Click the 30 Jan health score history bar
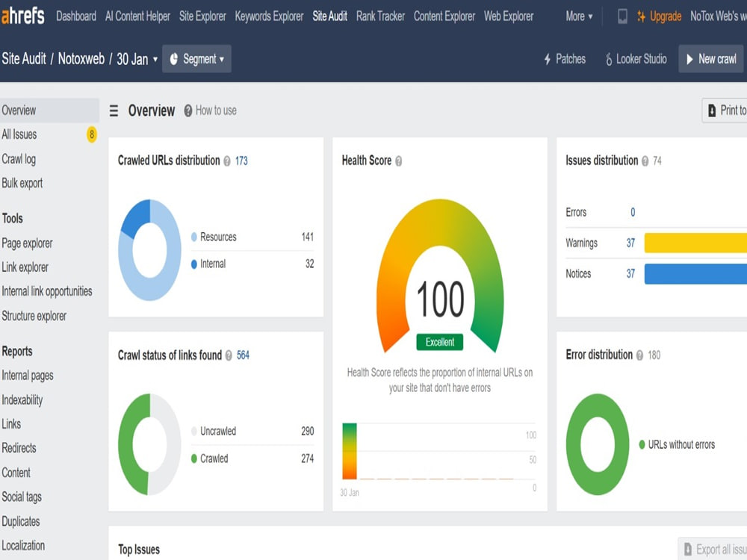747x560 pixels. click(x=349, y=451)
